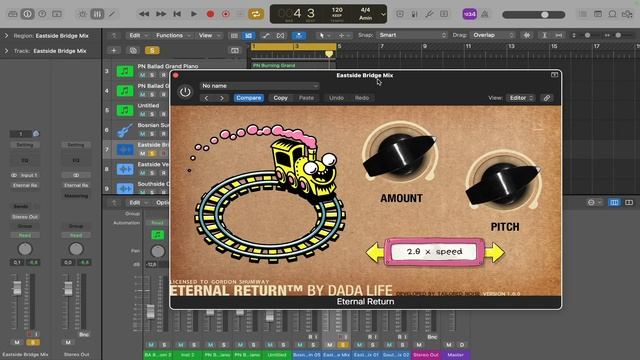Open the Drag Overlap dropdown
The width and height of the screenshot is (640, 360).
point(493,35)
